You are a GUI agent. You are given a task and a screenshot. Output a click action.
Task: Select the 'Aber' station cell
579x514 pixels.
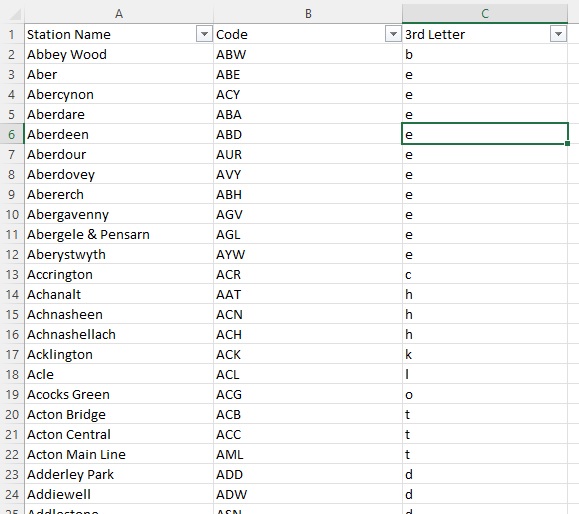[119, 74]
